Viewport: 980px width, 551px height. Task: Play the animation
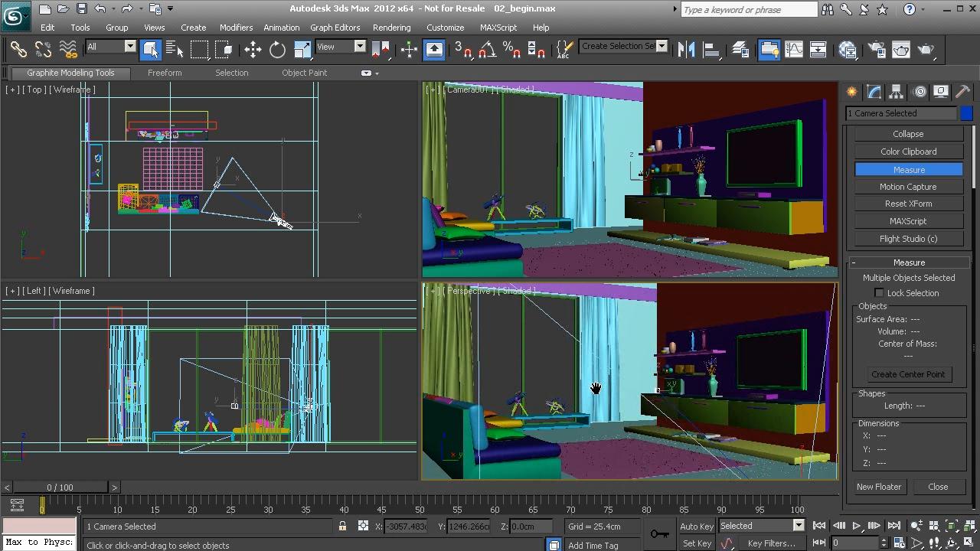[856, 526]
